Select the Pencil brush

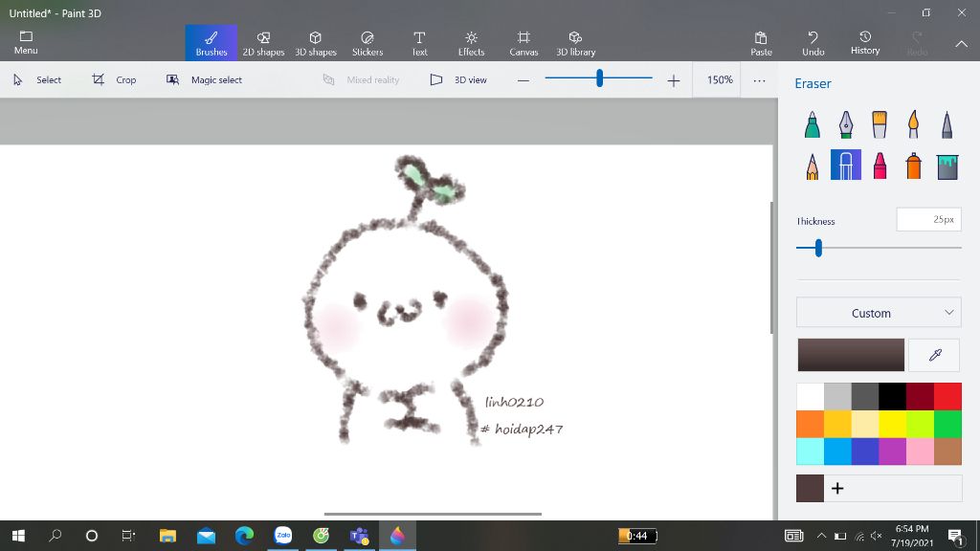point(812,165)
